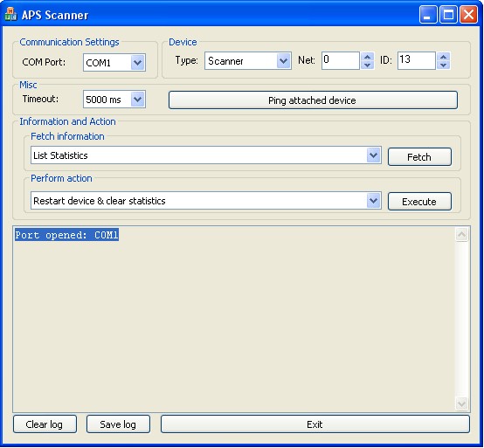Increase the Net value with up arrow
Screen dimensions: 484x448
pyautogui.click(x=367, y=57)
